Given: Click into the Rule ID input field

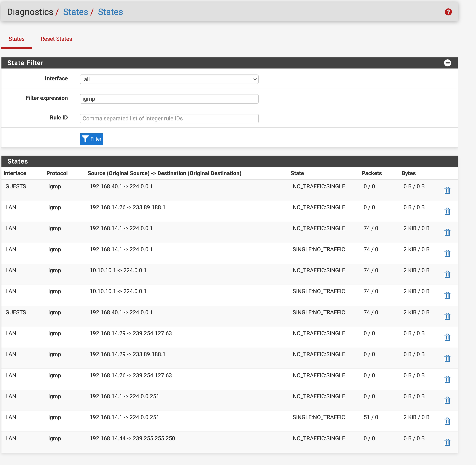Looking at the screenshot, I should [169, 119].
